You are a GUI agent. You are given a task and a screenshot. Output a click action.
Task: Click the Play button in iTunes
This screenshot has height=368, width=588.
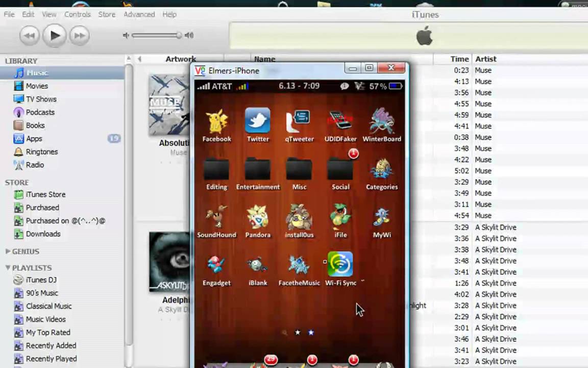coord(55,35)
